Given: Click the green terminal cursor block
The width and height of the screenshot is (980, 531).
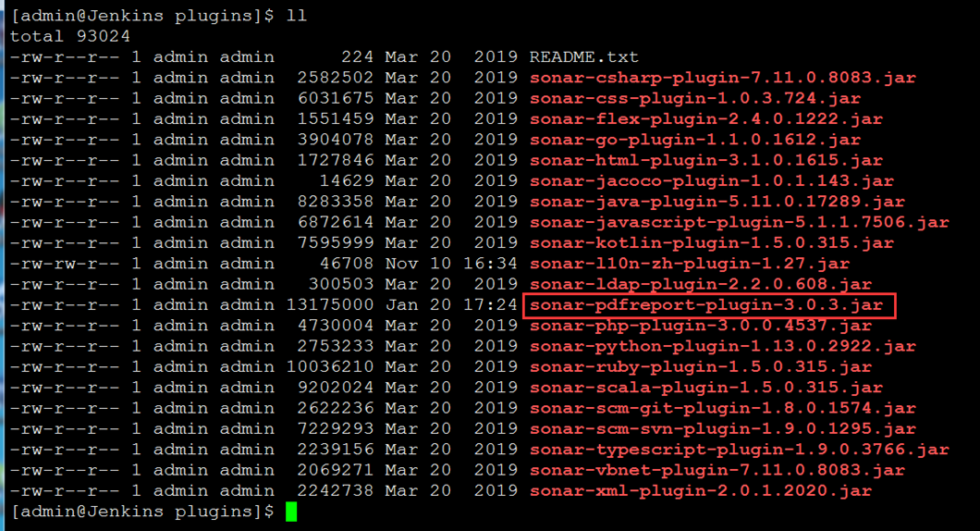Looking at the screenshot, I should tap(291, 512).
